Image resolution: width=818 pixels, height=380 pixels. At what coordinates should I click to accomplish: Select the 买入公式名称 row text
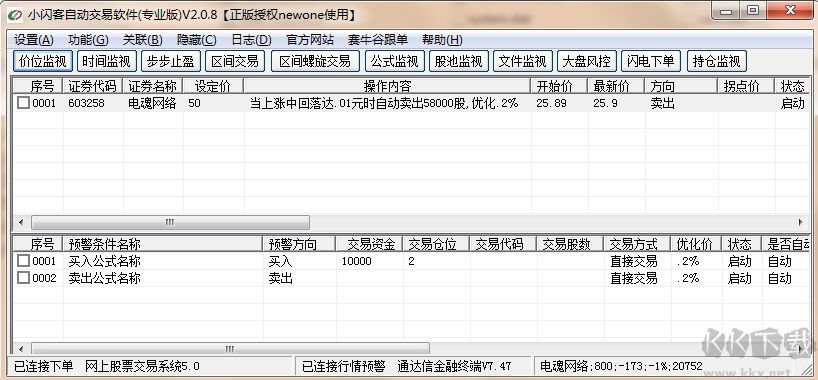[x=104, y=261]
